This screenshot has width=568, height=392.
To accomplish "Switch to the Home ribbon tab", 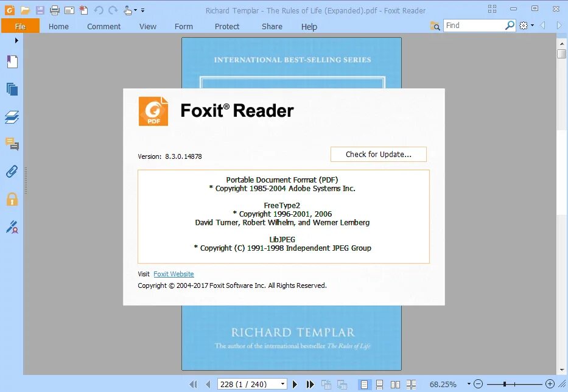I will [x=58, y=26].
